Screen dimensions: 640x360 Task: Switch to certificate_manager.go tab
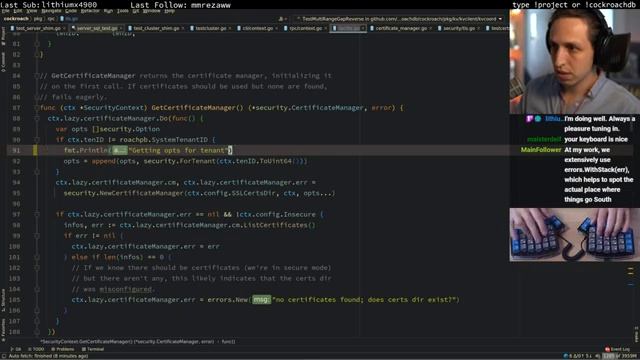(x=401, y=28)
